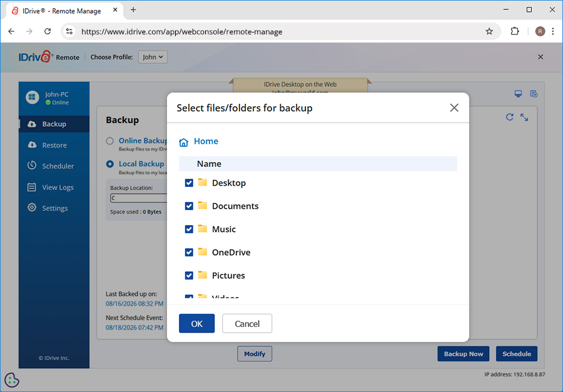Open the Scheduler section in sidebar
This screenshot has height=392, width=563.
[x=54, y=166]
